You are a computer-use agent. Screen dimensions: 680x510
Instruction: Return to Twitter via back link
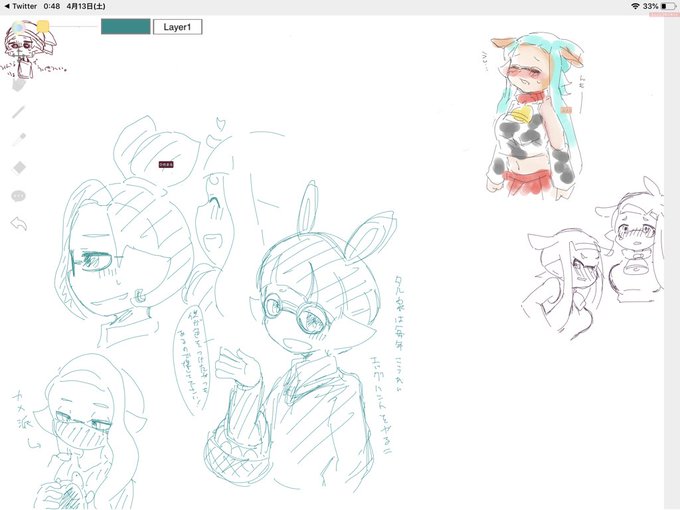pos(20,6)
